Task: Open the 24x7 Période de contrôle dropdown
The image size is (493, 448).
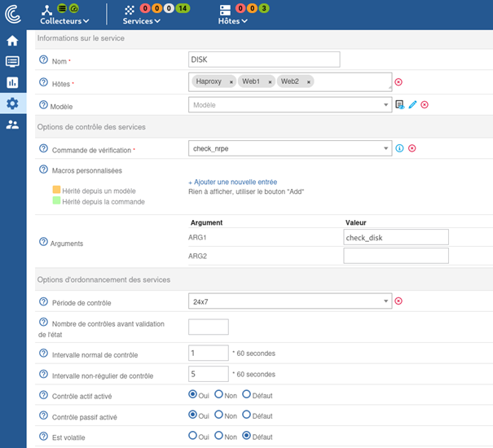Action: [290, 301]
